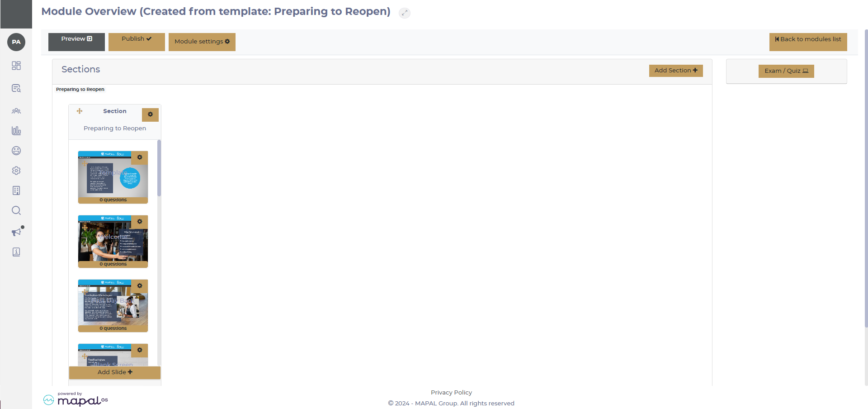The image size is (868, 409).
Task: Open the dashboard icon in sidebar
Action: coord(16,66)
